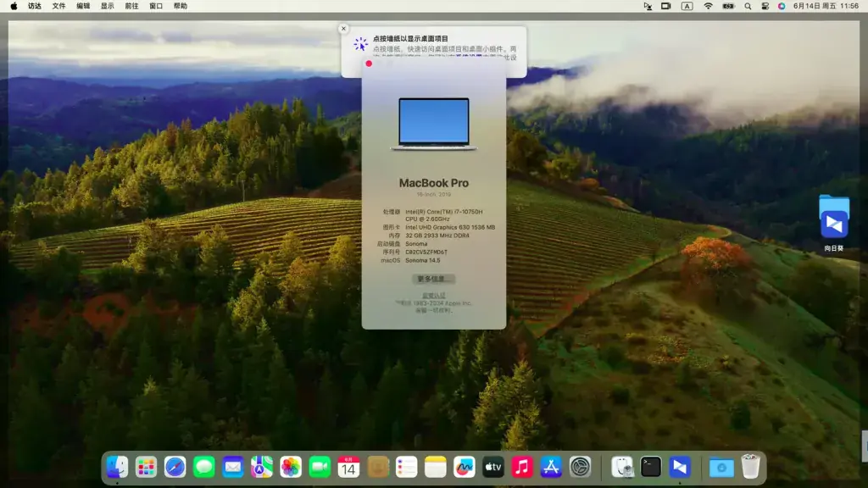Open the 文件 menu

click(58, 6)
